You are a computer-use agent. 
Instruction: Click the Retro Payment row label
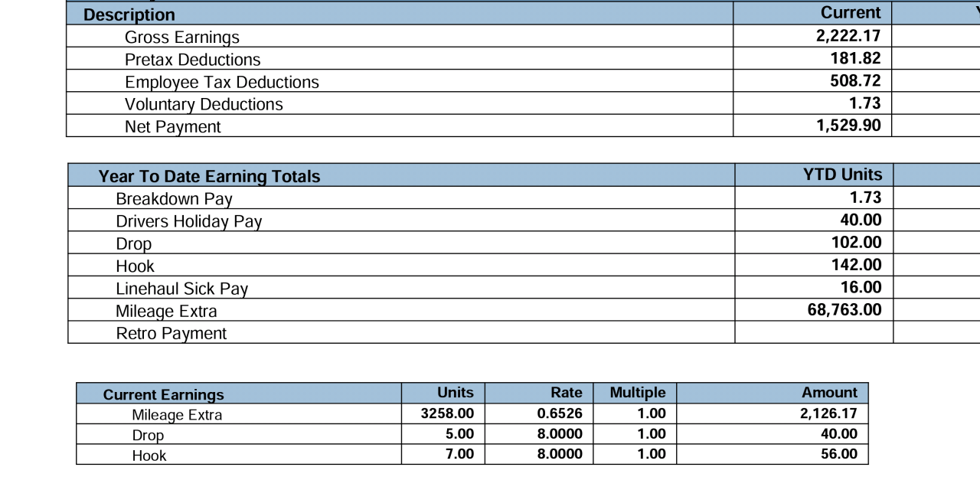(x=171, y=333)
